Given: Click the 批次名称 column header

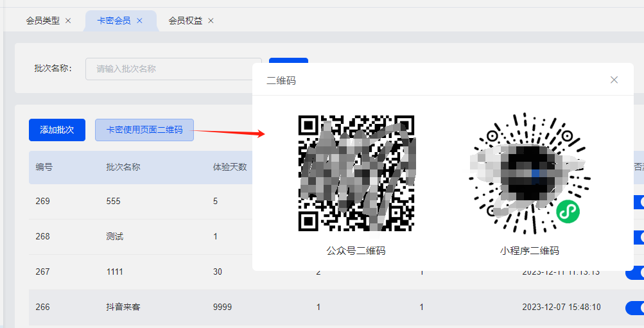Looking at the screenshot, I should 123,167.
